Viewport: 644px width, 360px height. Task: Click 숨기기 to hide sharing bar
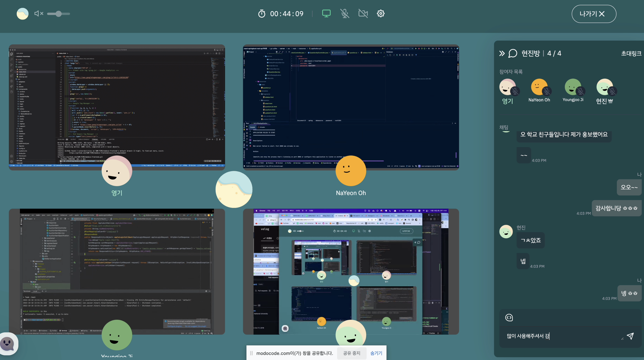point(376,353)
